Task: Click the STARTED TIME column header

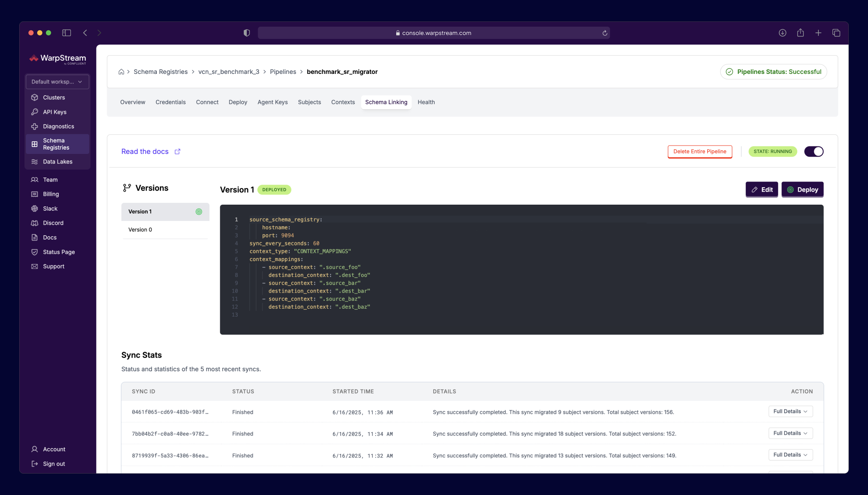Action: [353, 392]
